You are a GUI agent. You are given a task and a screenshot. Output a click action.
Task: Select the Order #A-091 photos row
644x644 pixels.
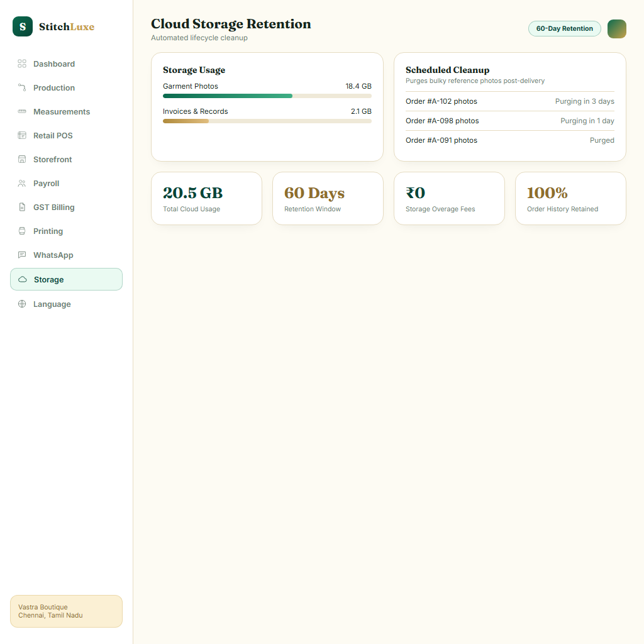(x=509, y=140)
